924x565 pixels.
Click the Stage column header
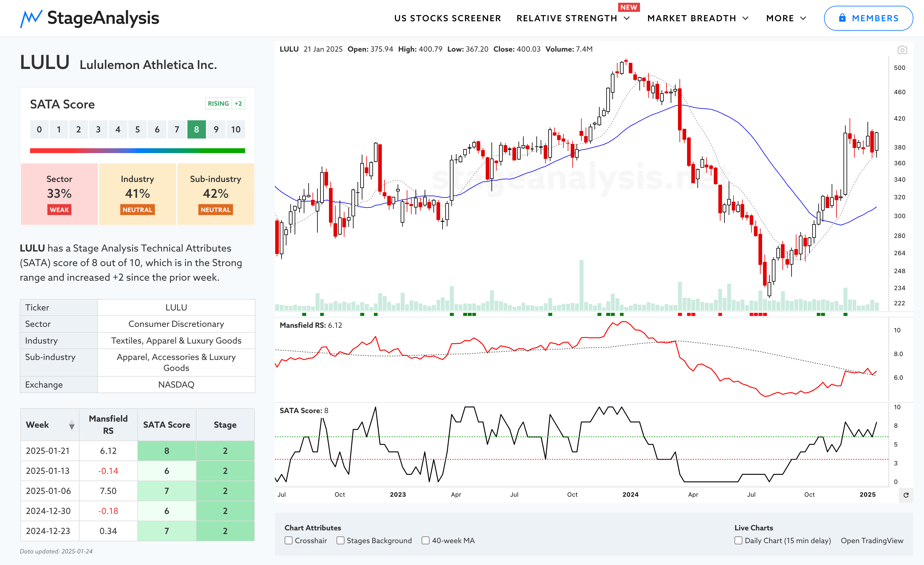tap(225, 425)
